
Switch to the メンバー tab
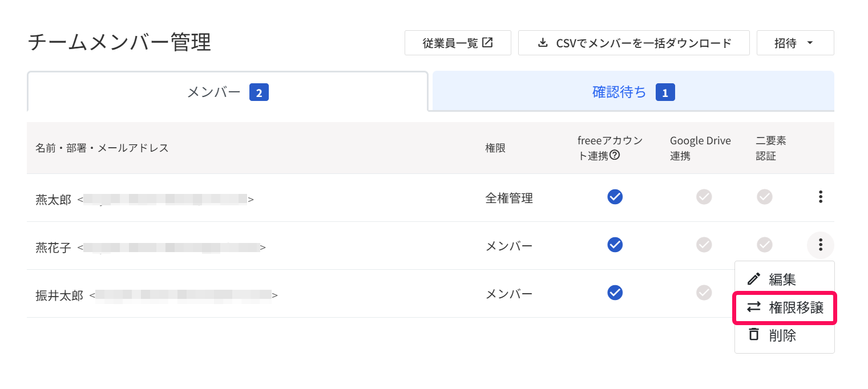227,91
